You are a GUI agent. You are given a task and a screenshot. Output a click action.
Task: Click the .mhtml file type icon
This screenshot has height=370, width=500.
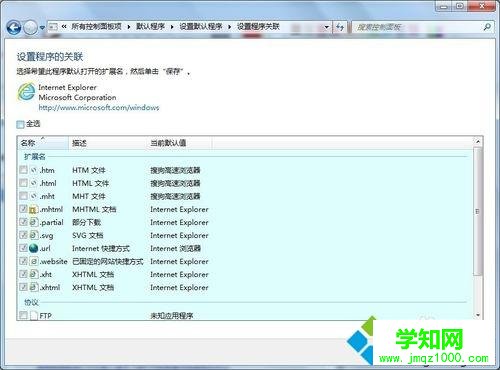(x=34, y=209)
